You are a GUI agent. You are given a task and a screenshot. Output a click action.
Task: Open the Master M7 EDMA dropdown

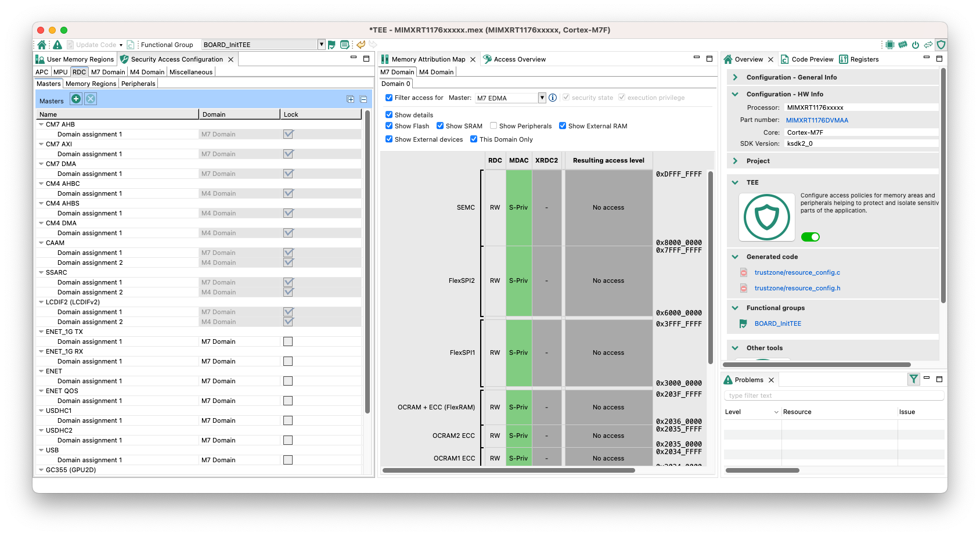pos(542,98)
